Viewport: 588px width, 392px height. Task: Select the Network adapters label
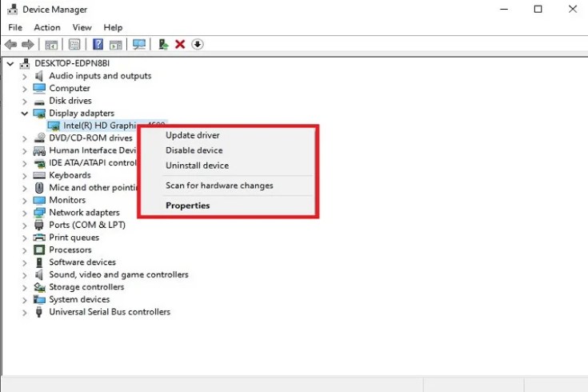coord(84,212)
